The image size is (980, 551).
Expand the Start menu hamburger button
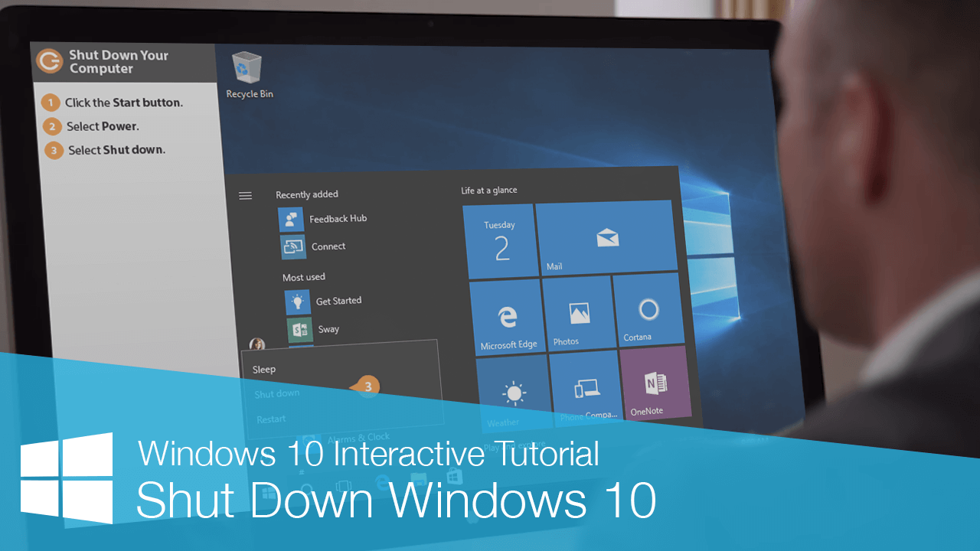click(x=245, y=196)
